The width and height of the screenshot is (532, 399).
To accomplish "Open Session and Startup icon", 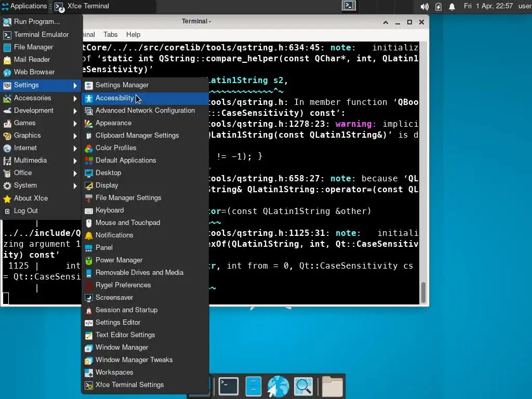I will [88, 311].
